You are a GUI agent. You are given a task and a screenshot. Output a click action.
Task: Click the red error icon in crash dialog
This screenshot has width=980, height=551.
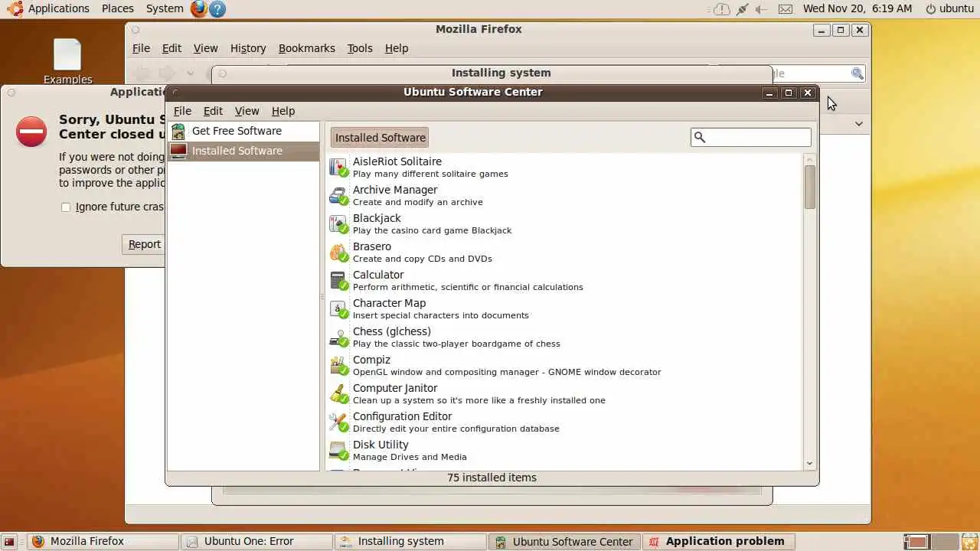coord(31,132)
